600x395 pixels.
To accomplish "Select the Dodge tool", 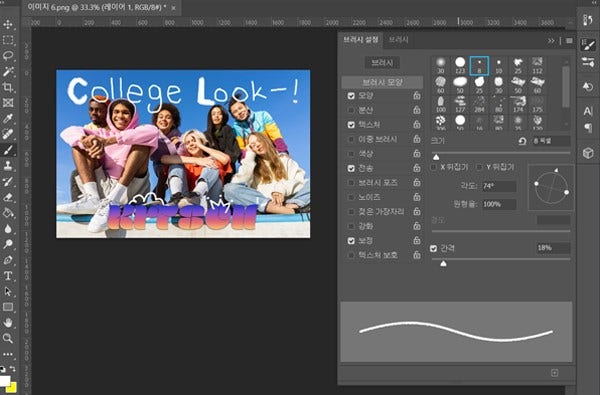I will [x=8, y=244].
